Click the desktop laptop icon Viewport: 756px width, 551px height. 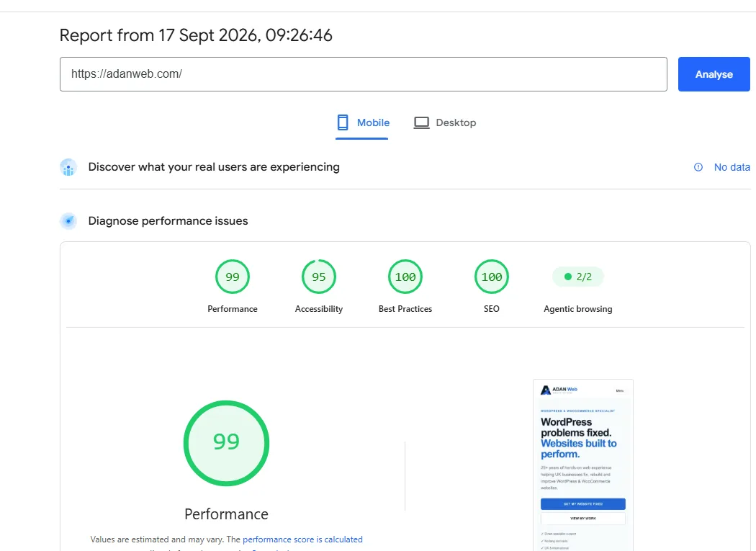pyautogui.click(x=421, y=122)
